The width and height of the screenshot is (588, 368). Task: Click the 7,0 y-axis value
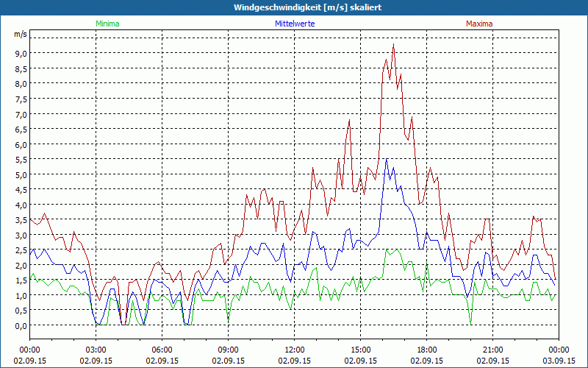[21, 114]
